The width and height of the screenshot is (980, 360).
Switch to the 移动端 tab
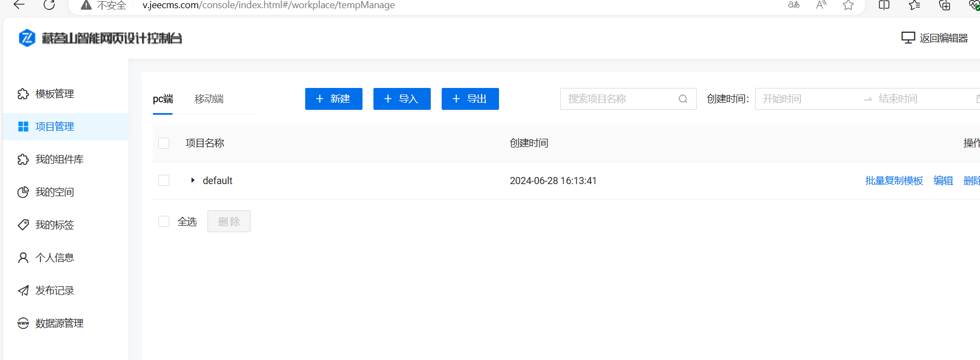(209, 99)
